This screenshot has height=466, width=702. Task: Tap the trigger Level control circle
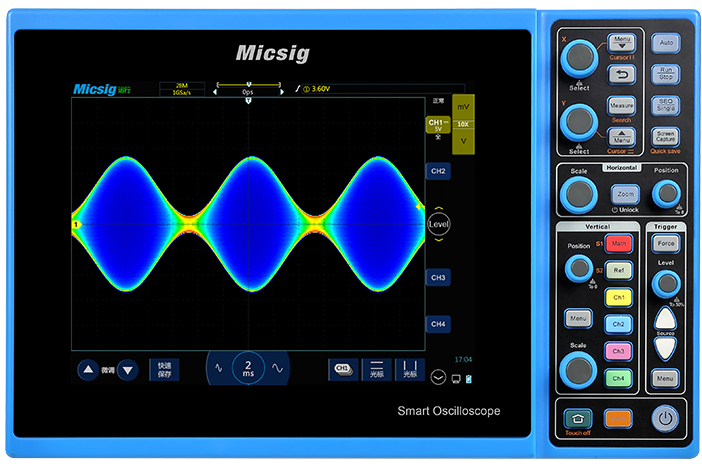point(439,224)
